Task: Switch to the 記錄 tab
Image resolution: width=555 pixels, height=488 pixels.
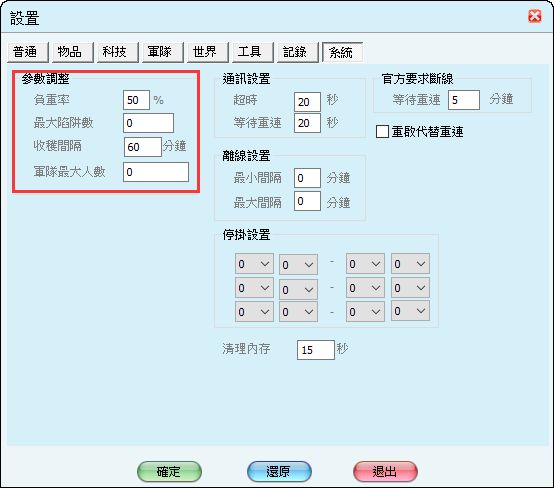Action: point(297,52)
